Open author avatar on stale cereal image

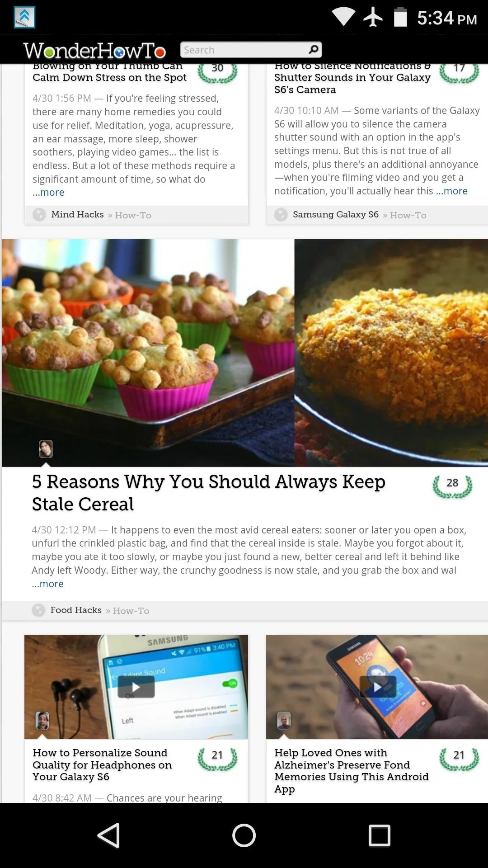point(46,449)
